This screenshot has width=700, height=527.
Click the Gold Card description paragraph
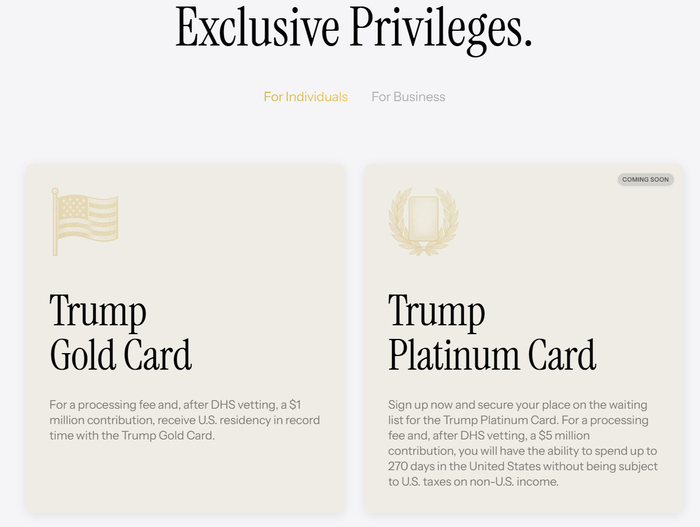pyautogui.click(x=185, y=420)
